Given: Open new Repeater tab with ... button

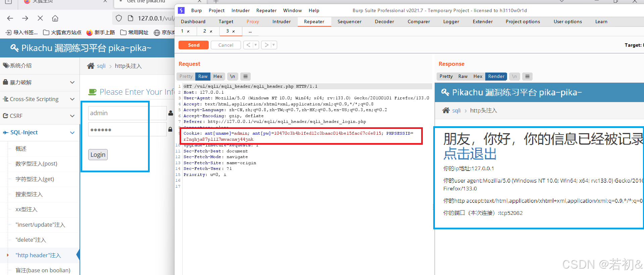Looking at the screenshot, I should [250, 31].
